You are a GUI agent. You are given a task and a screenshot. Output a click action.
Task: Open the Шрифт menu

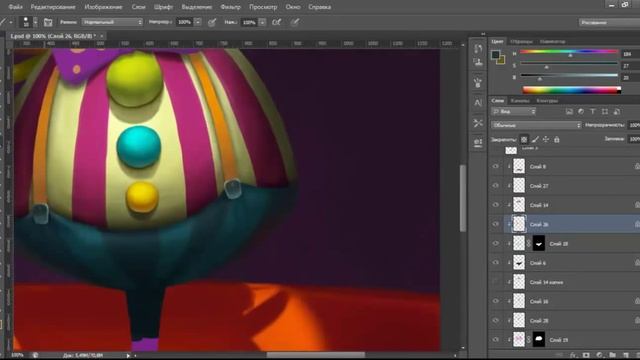(163, 7)
